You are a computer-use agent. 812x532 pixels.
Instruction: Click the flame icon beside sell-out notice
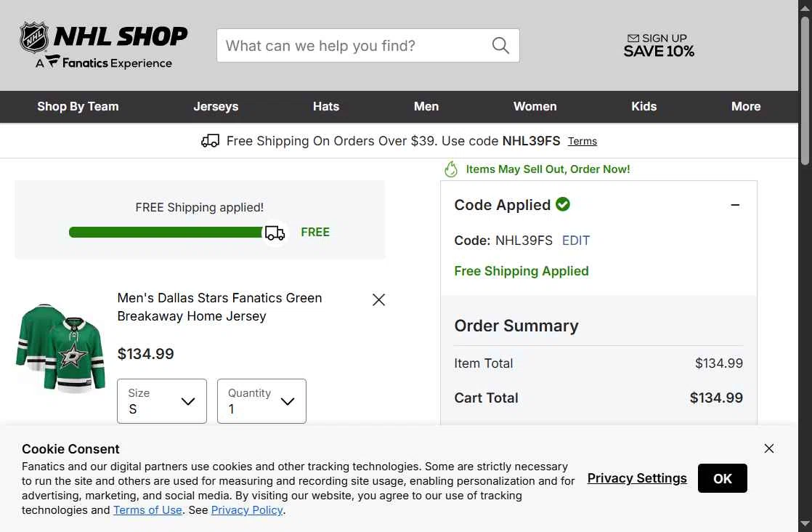coord(451,169)
